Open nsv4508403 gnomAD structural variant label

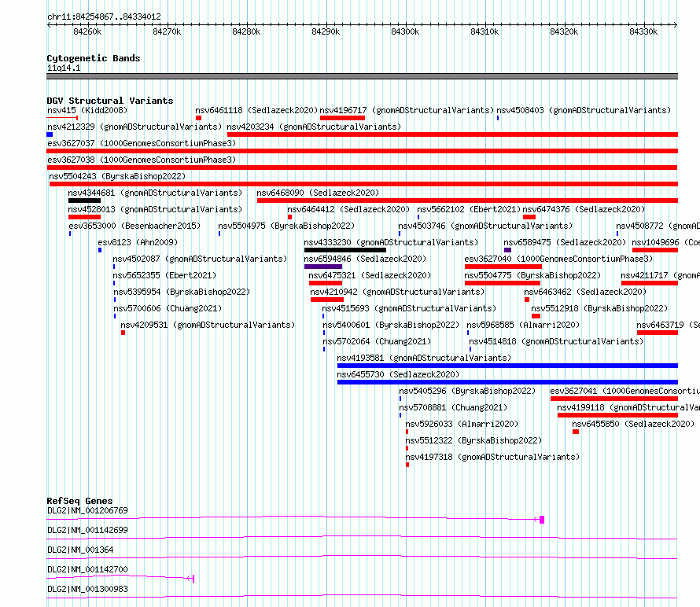[x=584, y=110]
